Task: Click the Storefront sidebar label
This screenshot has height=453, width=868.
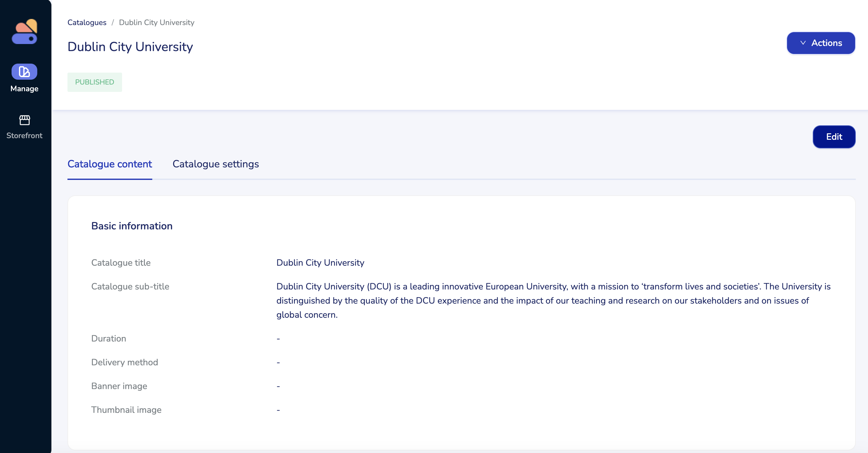Action: click(24, 136)
